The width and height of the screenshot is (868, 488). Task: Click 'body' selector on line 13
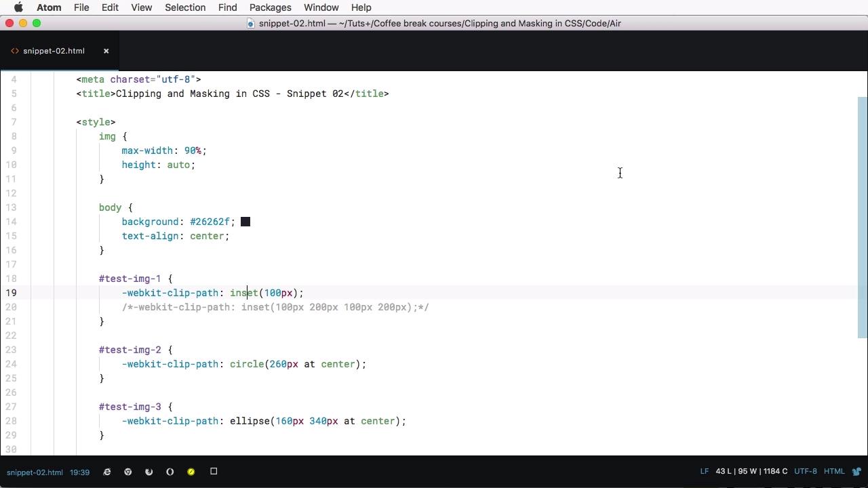point(110,207)
